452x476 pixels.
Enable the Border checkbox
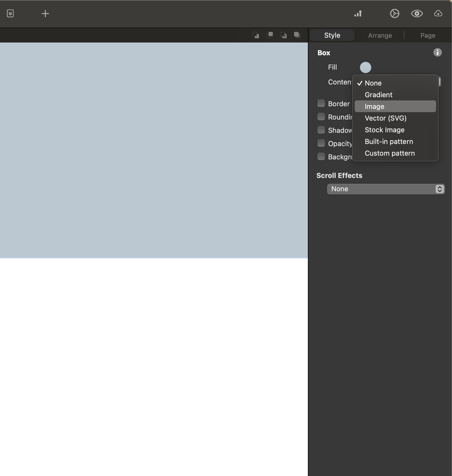point(321,104)
